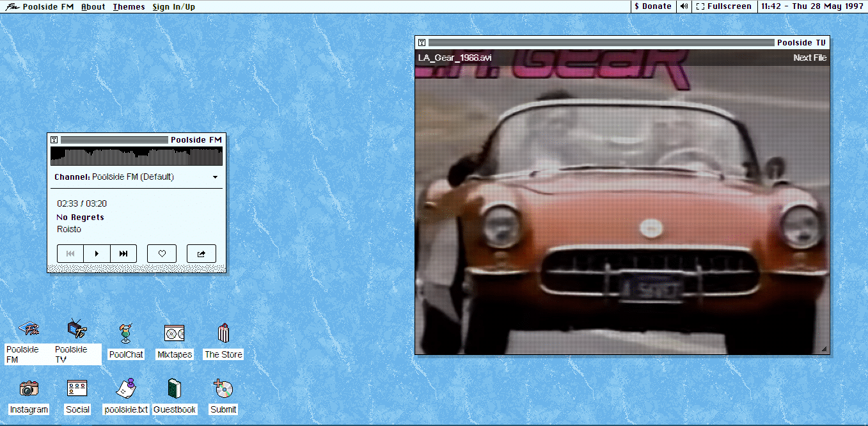Click the song title No Regrets
The height and width of the screenshot is (426, 868).
[x=80, y=217]
